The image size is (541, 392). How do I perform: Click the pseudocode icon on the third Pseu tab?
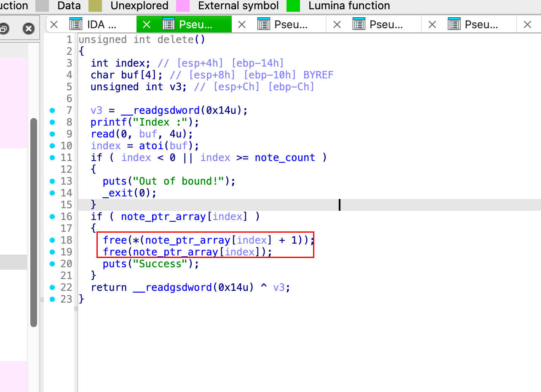tap(264, 24)
